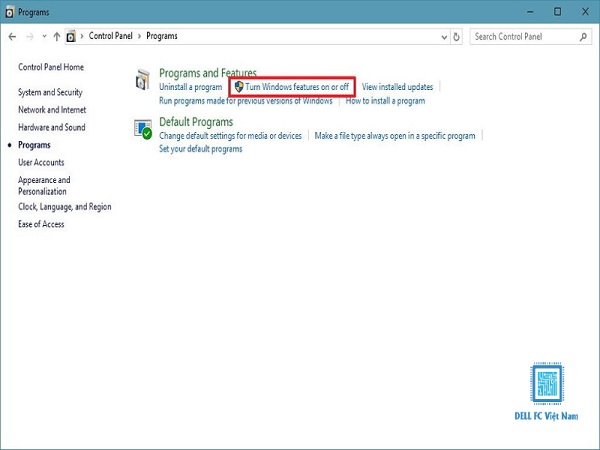The width and height of the screenshot is (600, 450).
Task: Go to Network and Internet
Action: click(x=52, y=110)
